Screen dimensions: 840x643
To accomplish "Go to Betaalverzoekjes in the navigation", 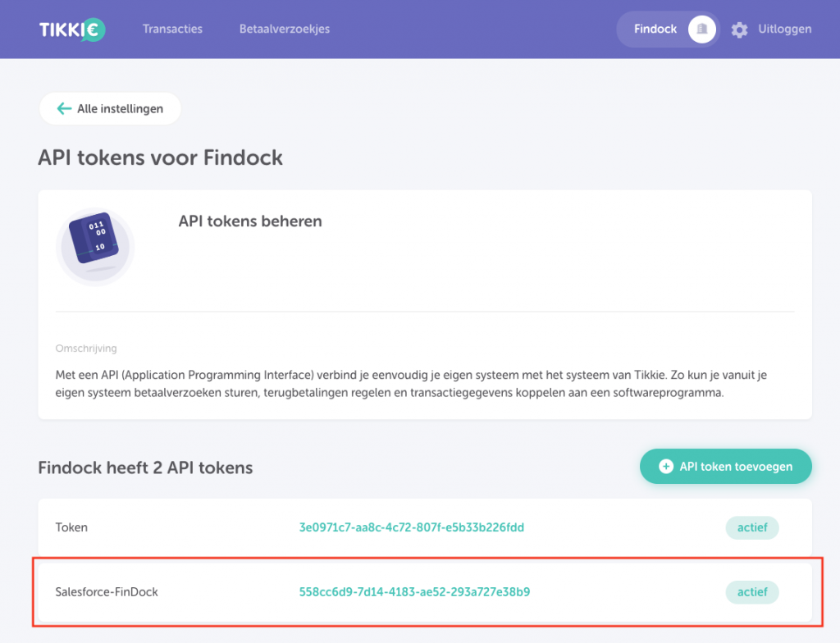I will pos(285,30).
